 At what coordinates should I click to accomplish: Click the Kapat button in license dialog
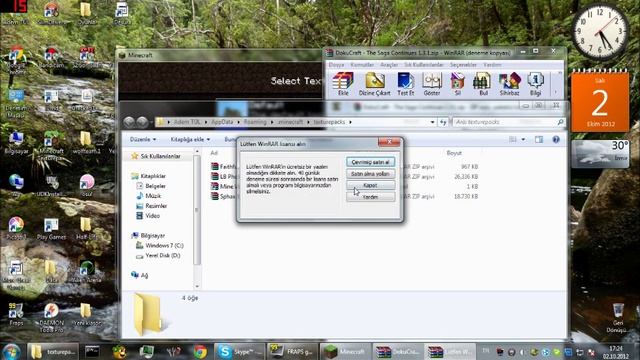point(371,185)
